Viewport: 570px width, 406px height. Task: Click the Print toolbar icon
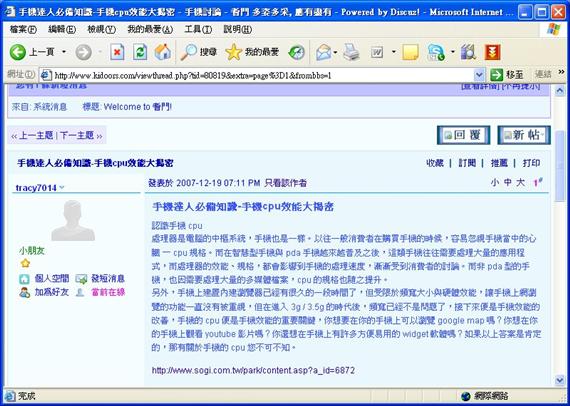352,53
